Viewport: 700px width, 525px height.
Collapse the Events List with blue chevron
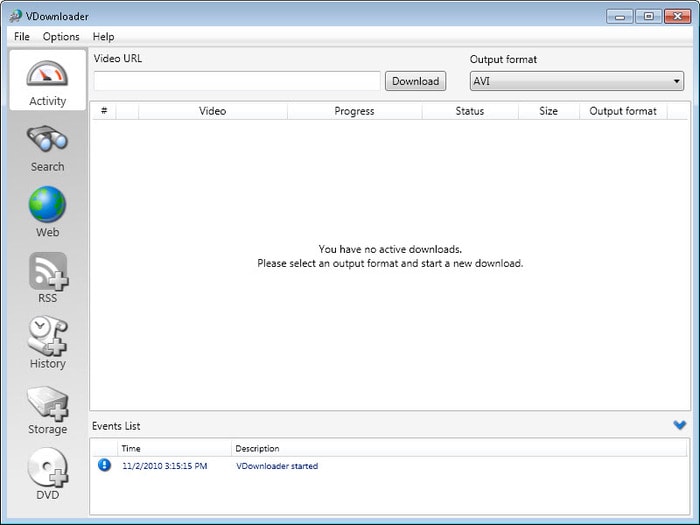(x=679, y=425)
